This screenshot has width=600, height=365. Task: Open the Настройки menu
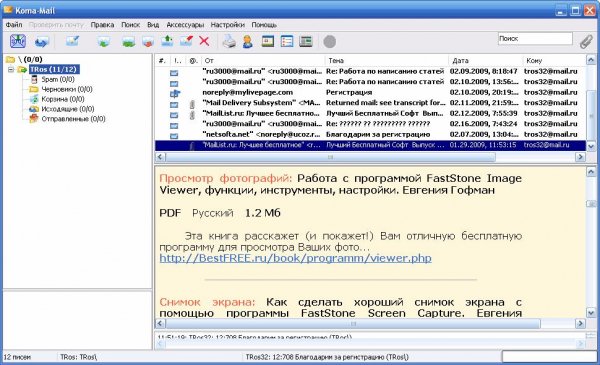(228, 24)
